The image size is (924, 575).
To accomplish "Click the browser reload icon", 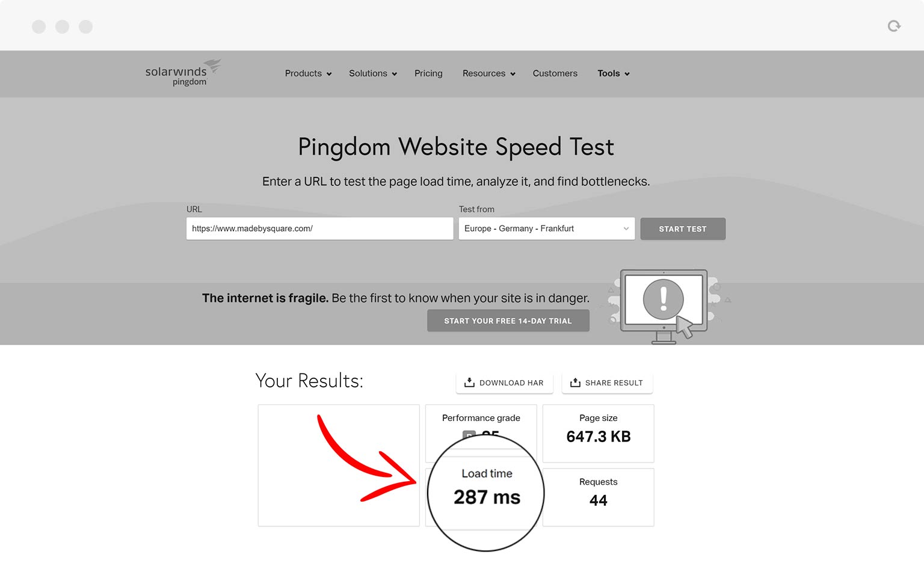I will click(894, 26).
